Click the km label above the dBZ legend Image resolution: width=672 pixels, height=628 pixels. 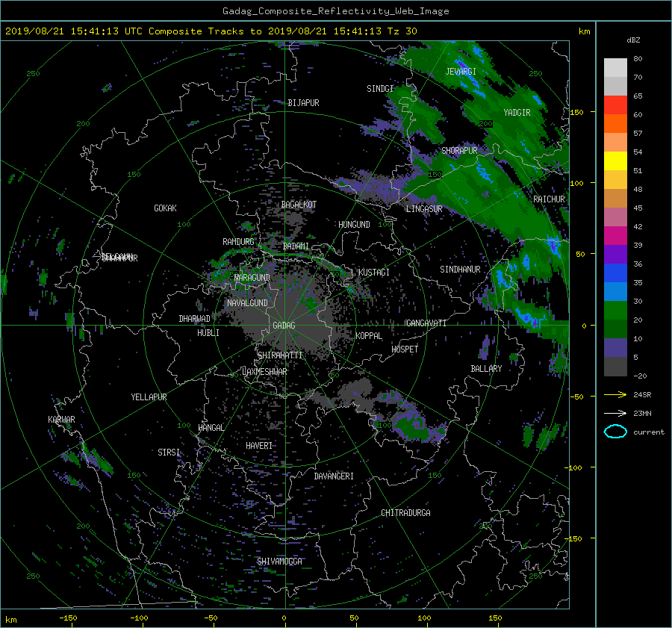[584, 31]
